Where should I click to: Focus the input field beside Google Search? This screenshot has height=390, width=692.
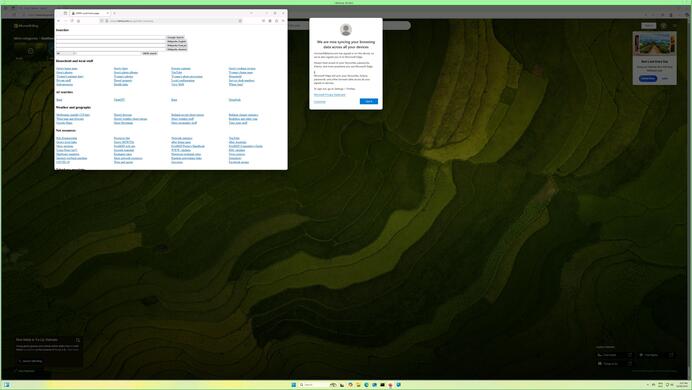111,38
